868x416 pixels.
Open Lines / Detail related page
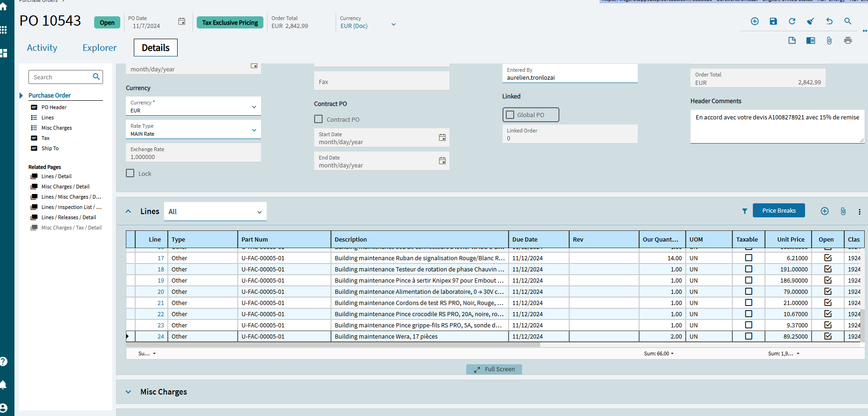56,176
